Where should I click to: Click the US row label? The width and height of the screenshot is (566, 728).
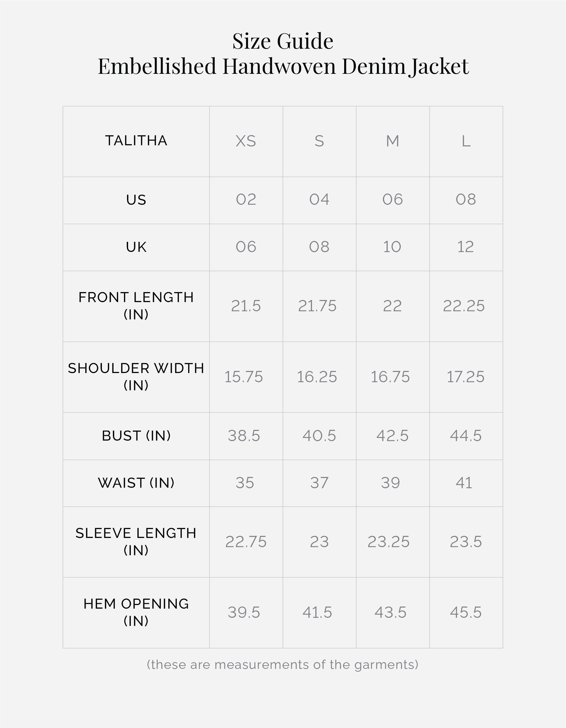click(136, 200)
